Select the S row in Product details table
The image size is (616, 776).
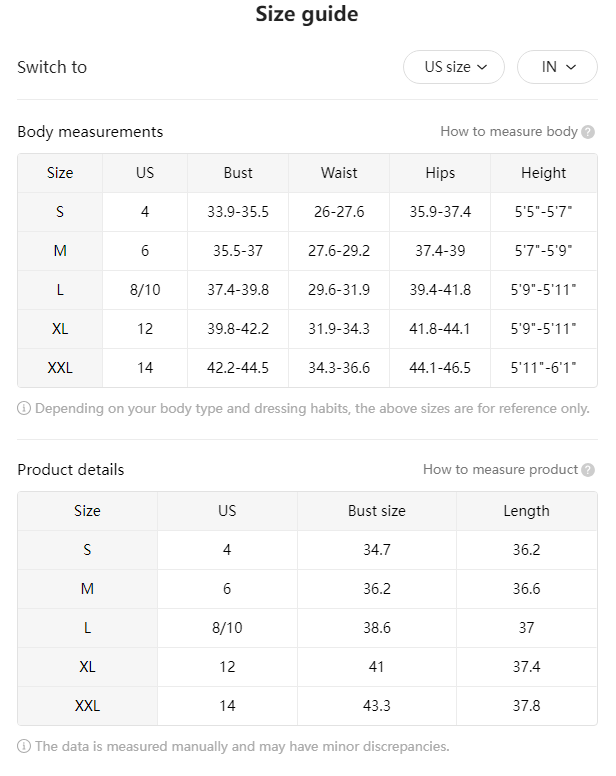pyautogui.click(x=307, y=550)
